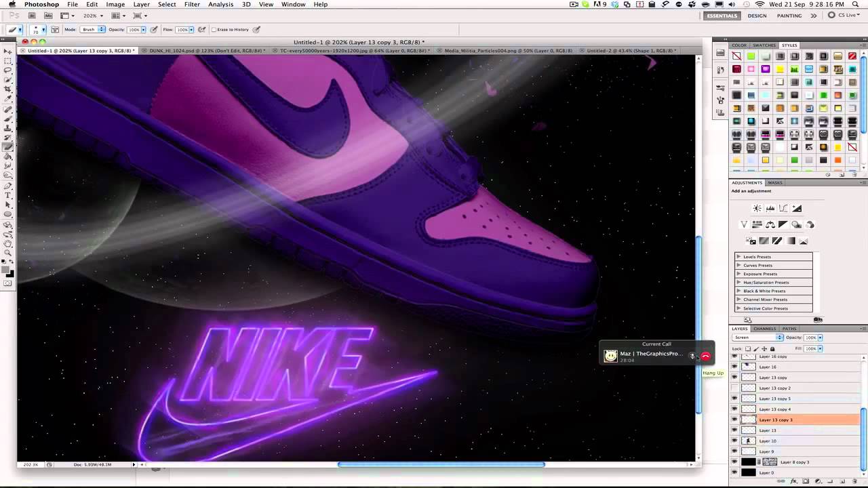Select the Move tool
868x488 pixels.
click(x=7, y=51)
